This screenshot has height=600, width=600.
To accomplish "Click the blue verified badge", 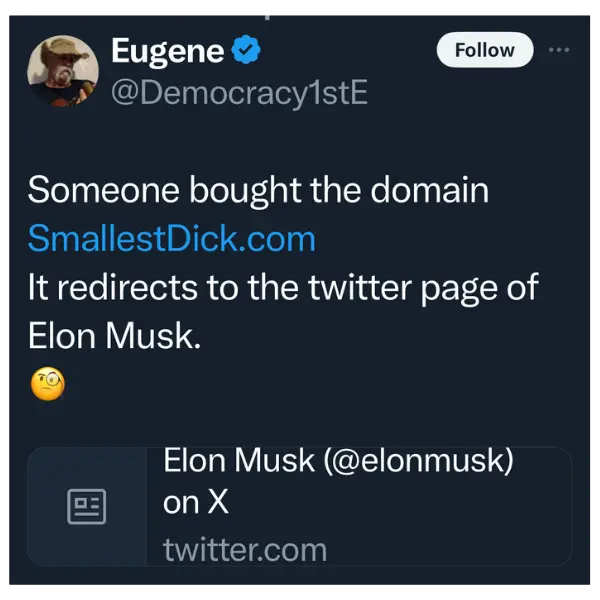I will [247, 51].
